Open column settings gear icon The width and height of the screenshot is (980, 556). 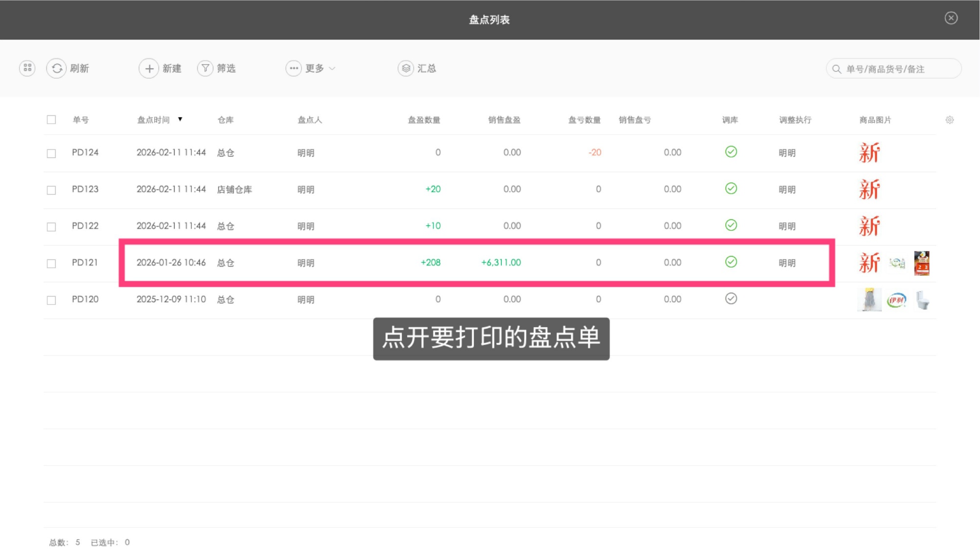tap(949, 120)
